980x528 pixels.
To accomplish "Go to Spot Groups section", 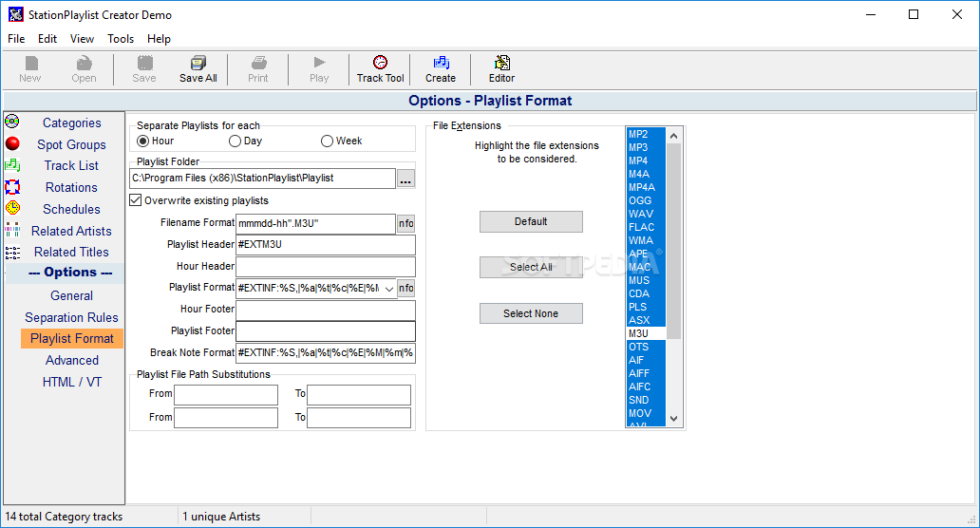I will click(x=71, y=144).
